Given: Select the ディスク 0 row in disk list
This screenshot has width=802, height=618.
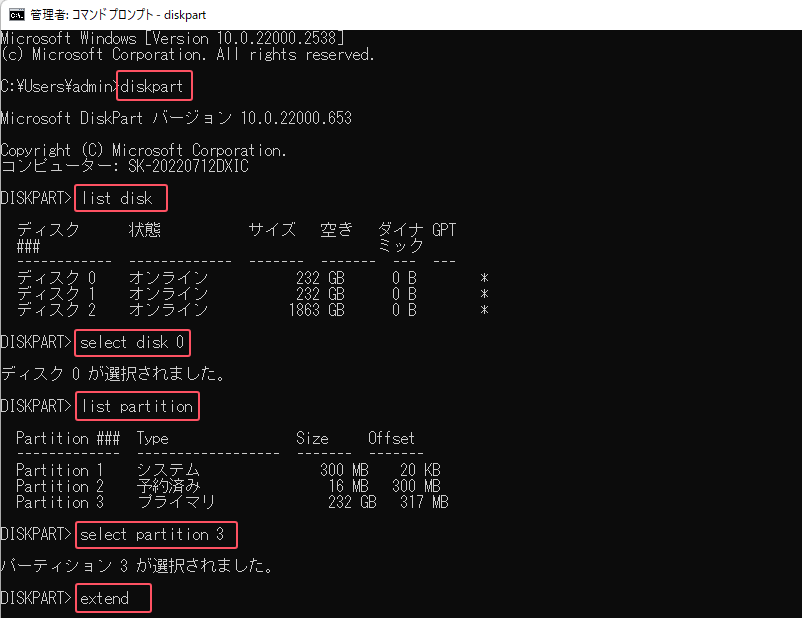Looking at the screenshot, I should [x=250, y=278].
